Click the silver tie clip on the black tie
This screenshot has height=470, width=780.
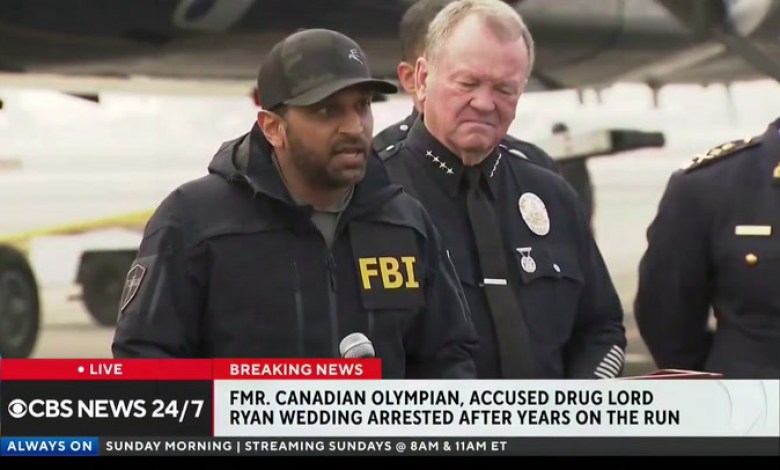[495, 282]
